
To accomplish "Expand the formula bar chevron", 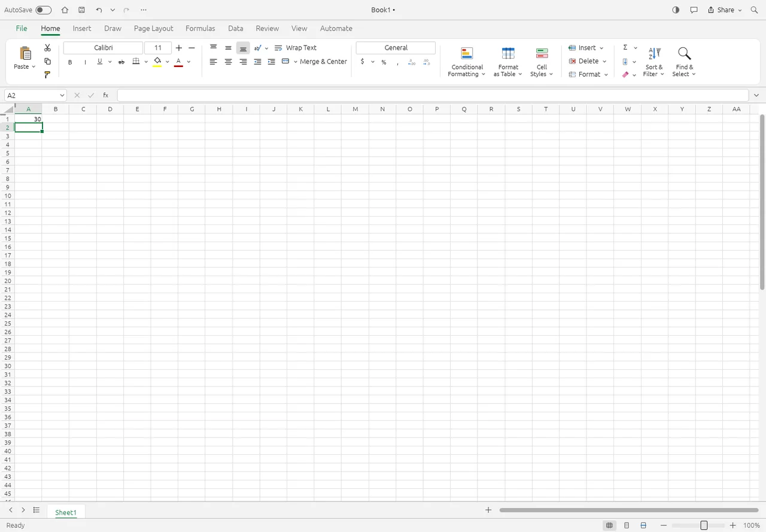I will [756, 95].
